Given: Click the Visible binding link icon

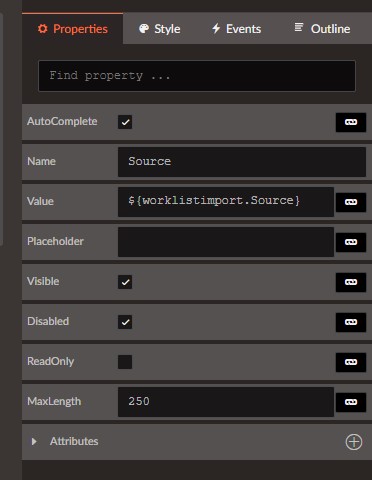Looking at the screenshot, I should click(x=351, y=282).
